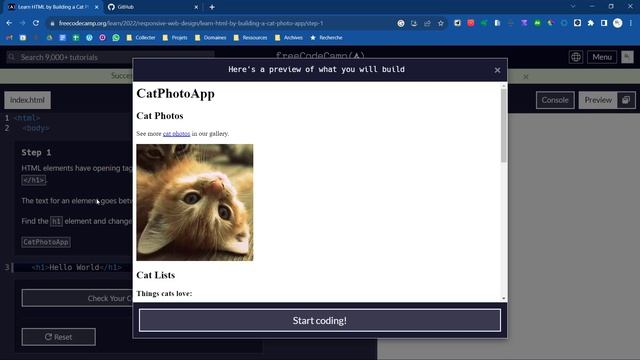Click the Hello World h1 code line

click(x=77, y=267)
